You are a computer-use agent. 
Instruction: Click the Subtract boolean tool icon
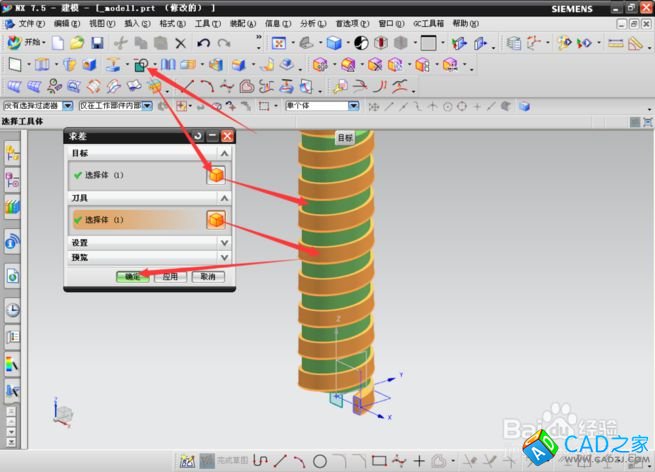[x=141, y=65]
